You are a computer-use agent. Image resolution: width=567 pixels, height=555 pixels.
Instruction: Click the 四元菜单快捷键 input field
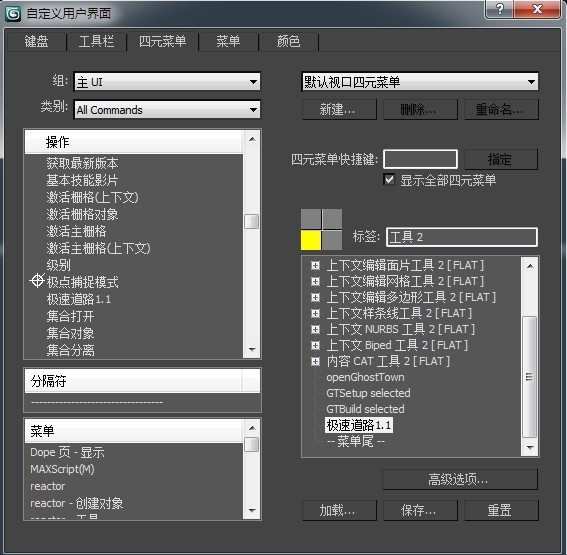420,159
